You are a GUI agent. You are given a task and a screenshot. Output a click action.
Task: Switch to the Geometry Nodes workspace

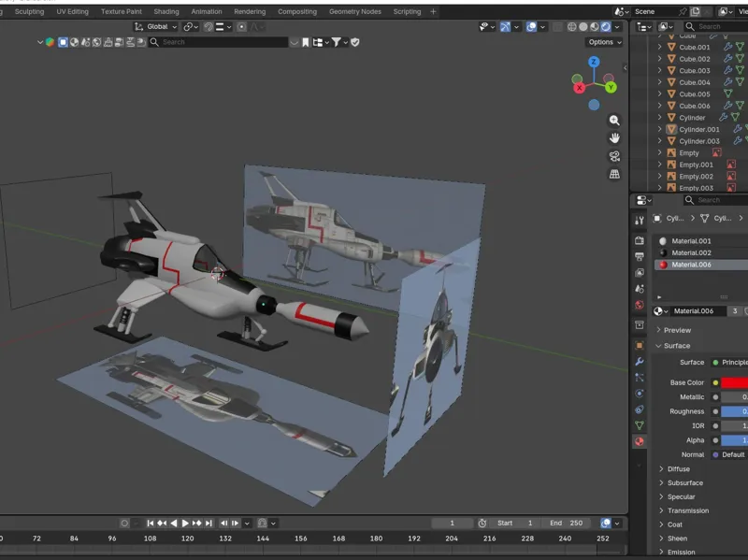(355, 11)
